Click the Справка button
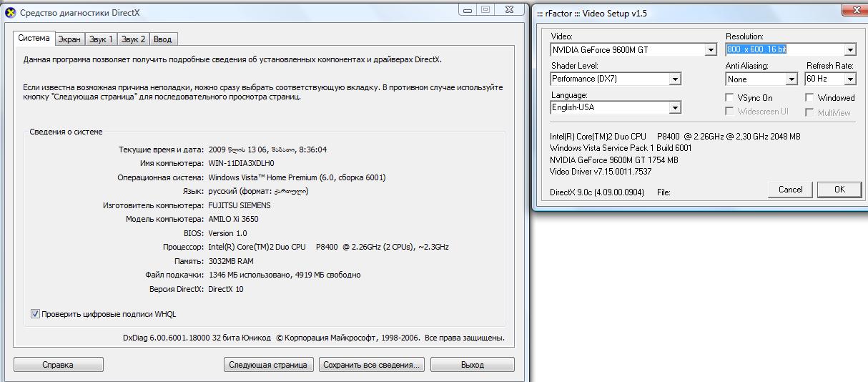Screen dimensions: 868x382 click(x=58, y=365)
